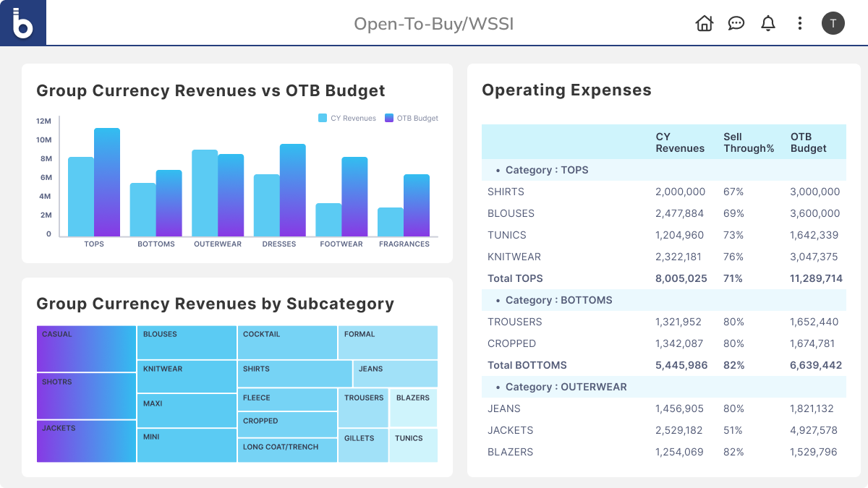Toggle CY Revenues legend series
The height and width of the screenshot is (488, 868).
click(347, 119)
